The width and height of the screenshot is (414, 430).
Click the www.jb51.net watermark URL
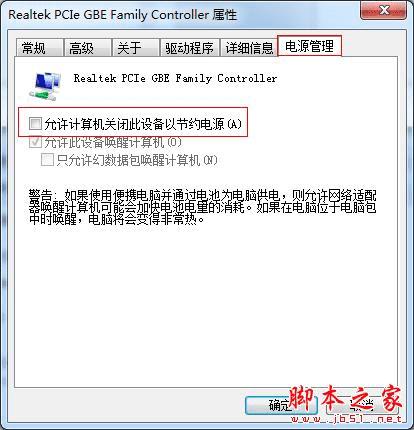tap(346, 419)
